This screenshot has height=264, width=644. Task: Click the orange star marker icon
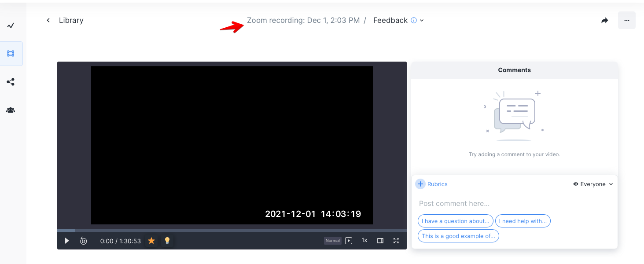coord(151,241)
